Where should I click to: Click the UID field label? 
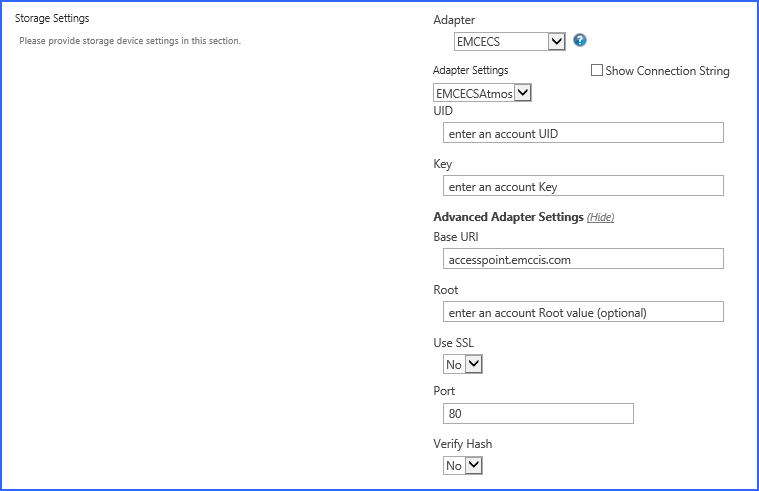click(x=443, y=112)
